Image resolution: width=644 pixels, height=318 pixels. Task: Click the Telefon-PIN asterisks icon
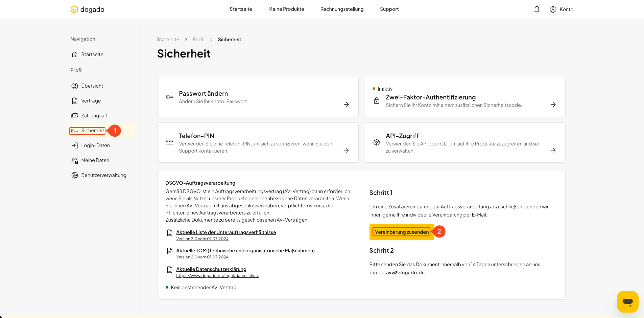coord(170,143)
